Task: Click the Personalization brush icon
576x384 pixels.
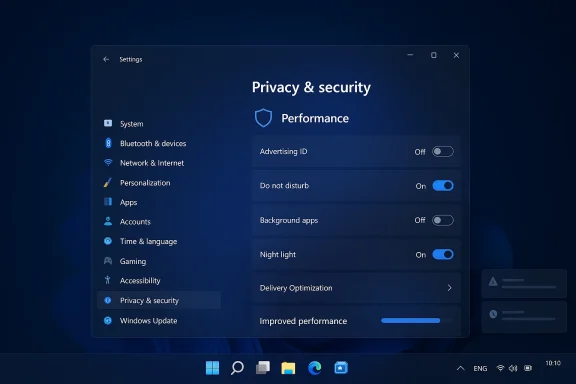Action: [108, 182]
